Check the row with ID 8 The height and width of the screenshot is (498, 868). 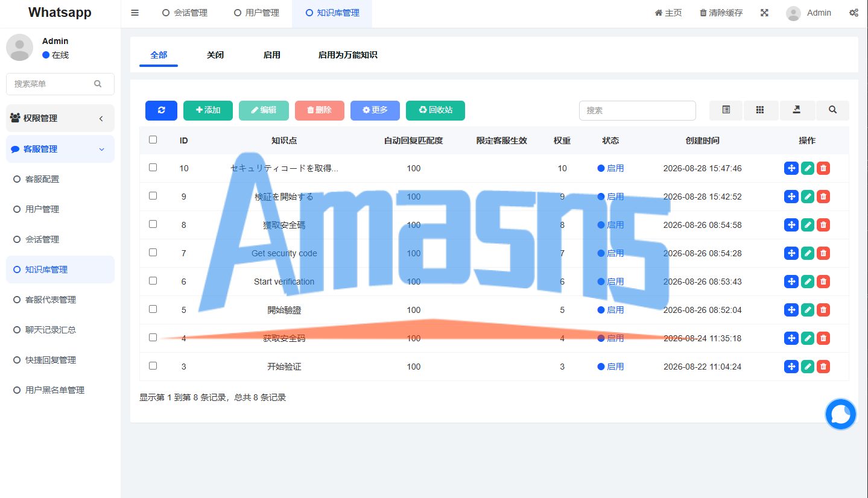pyautogui.click(x=153, y=224)
